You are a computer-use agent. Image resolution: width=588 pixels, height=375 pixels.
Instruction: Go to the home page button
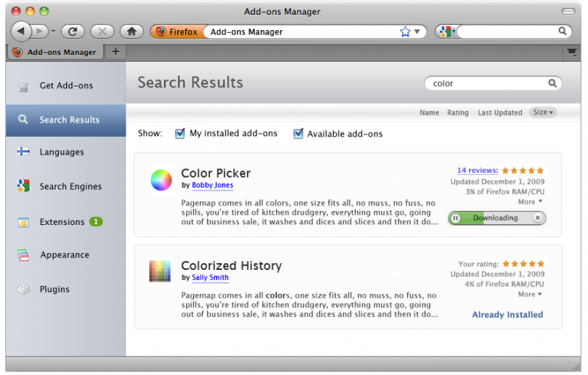coord(132,32)
